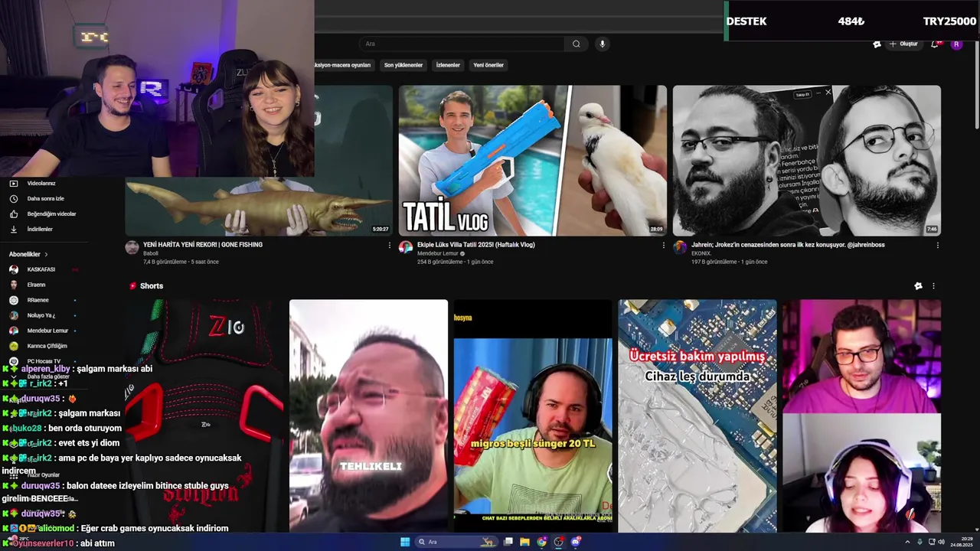This screenshot has height=551, width=980.
Task: Start voice search with the microphone icon
Action: coord(603,44)
